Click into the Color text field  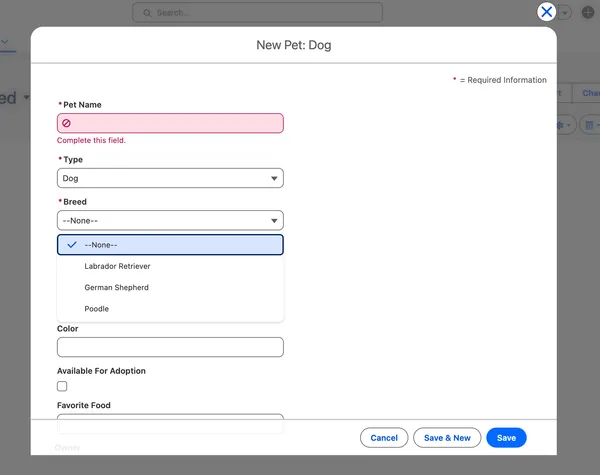click(170, 347)
